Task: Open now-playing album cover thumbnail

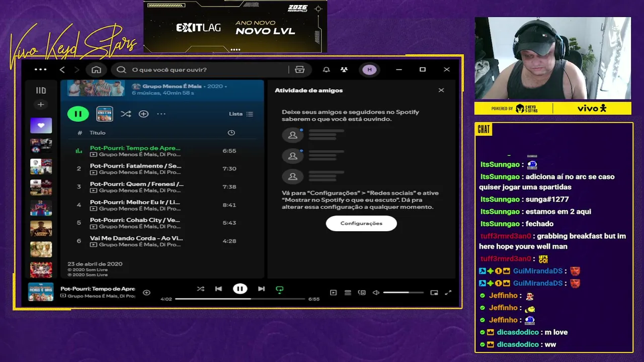Action: click(x=41, y=292)
